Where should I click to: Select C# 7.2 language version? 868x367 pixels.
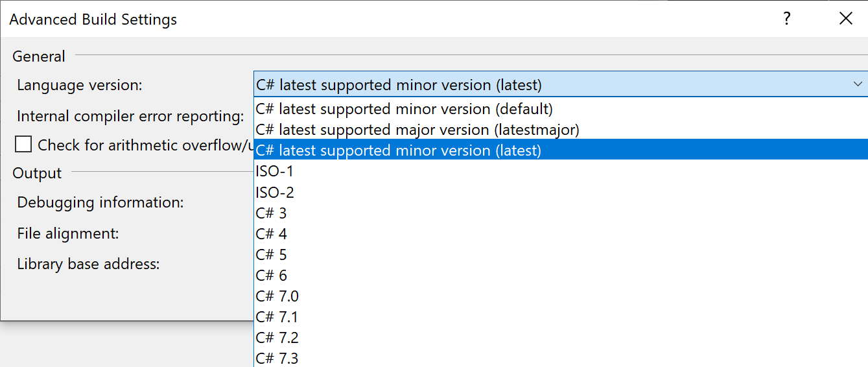click(277, 337)
